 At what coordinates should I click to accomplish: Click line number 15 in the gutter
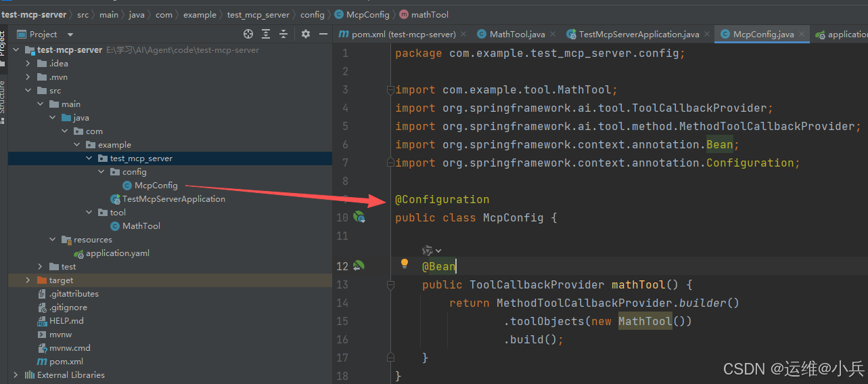point(342,321)
